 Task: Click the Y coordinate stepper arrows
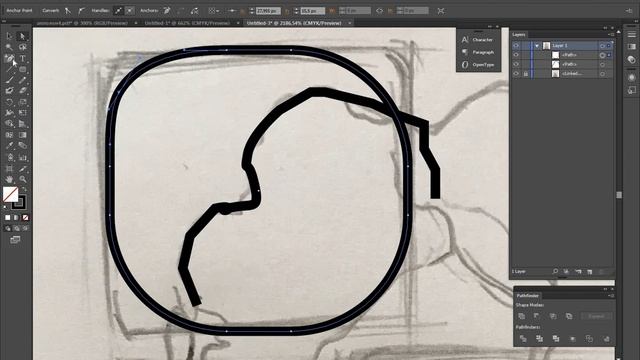tap(297, 11)
